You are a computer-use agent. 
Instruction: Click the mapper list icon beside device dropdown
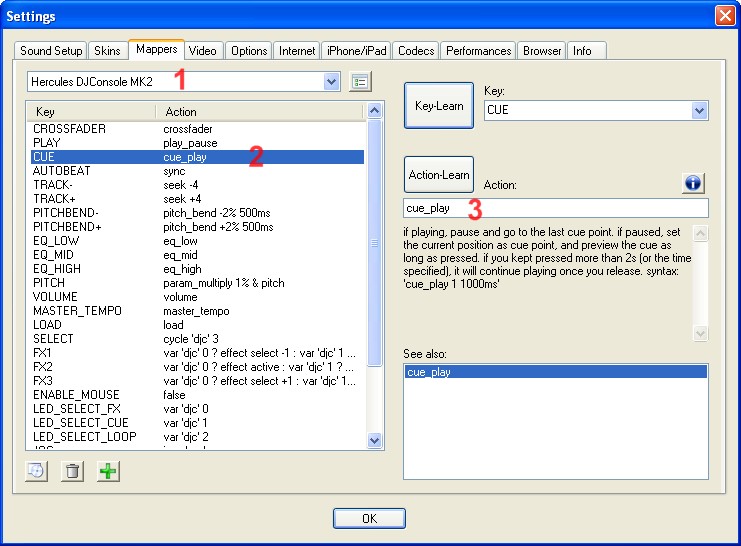tap(361, 81)
